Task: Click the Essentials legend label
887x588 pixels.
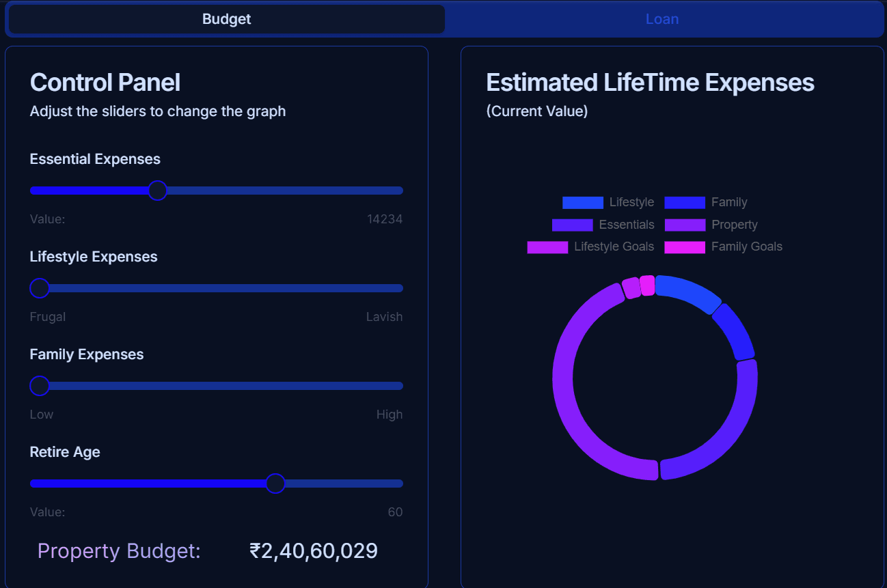Action: [x=627, y=225]
